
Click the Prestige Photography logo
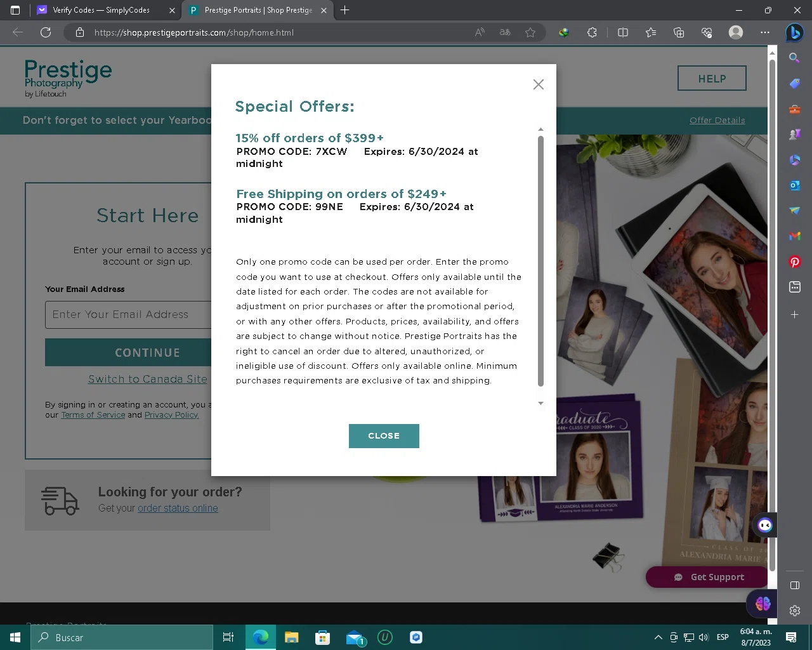click(68, 79)
